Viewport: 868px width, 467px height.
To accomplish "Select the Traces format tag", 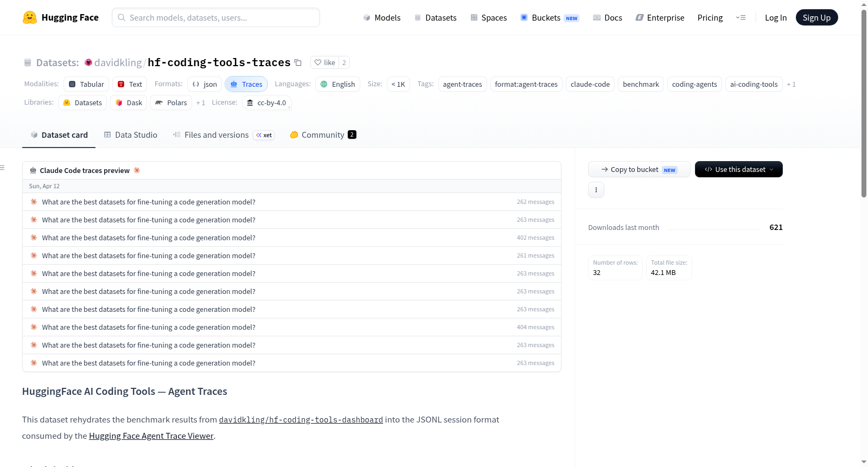I will pyautogui.click(x=246, y=84).
